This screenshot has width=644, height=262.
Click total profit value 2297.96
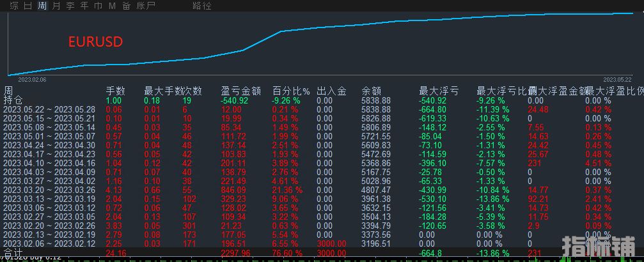coord(235,253)
